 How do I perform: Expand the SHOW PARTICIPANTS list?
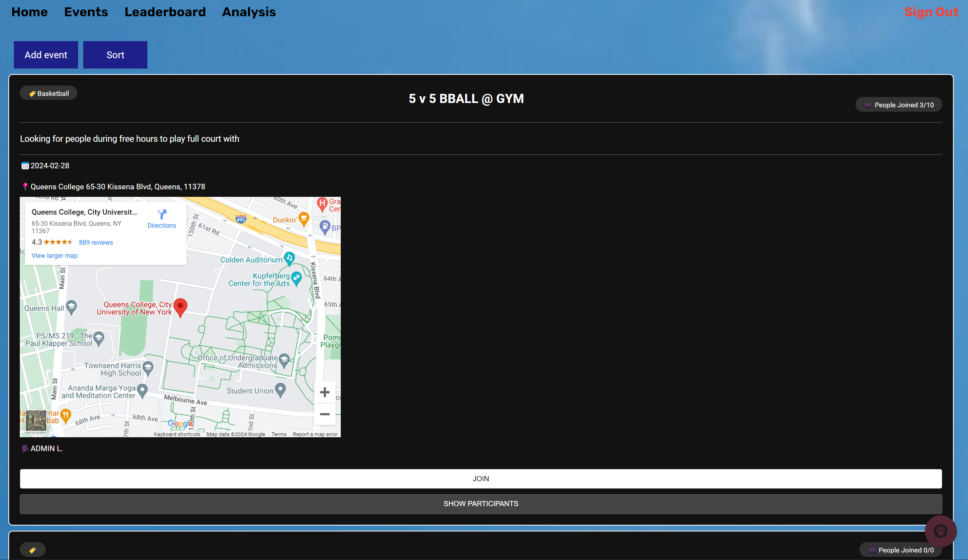tap(481, 504)
